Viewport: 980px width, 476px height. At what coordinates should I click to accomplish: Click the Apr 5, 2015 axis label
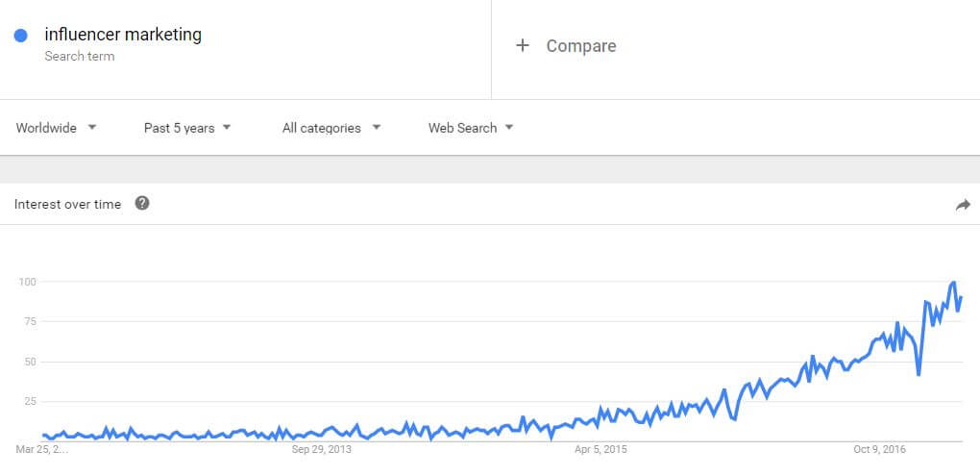click(x=600, y=449)
